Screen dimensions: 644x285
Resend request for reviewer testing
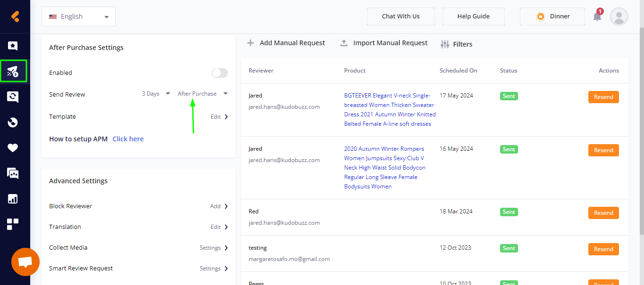(x=603, y=249)
